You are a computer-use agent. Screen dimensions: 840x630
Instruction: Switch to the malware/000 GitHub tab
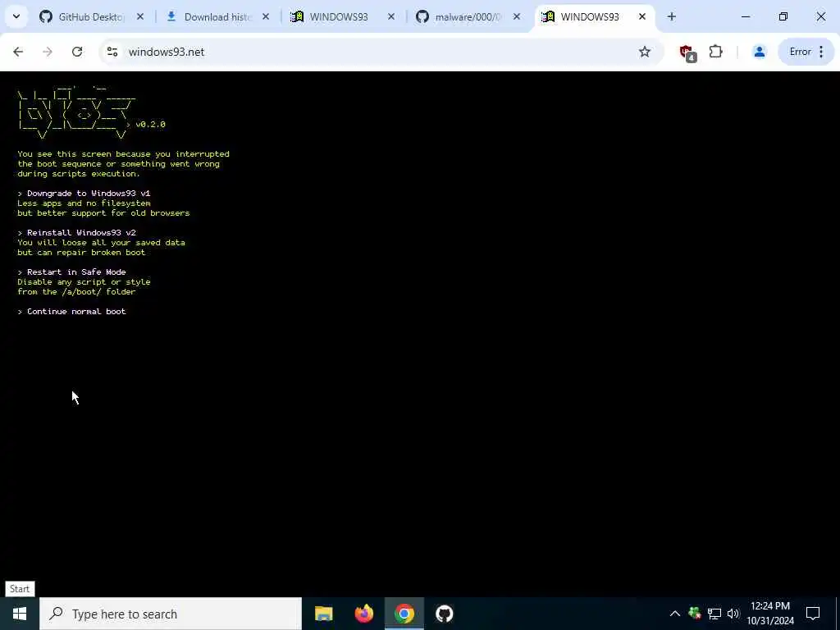[x=468, y=16]
